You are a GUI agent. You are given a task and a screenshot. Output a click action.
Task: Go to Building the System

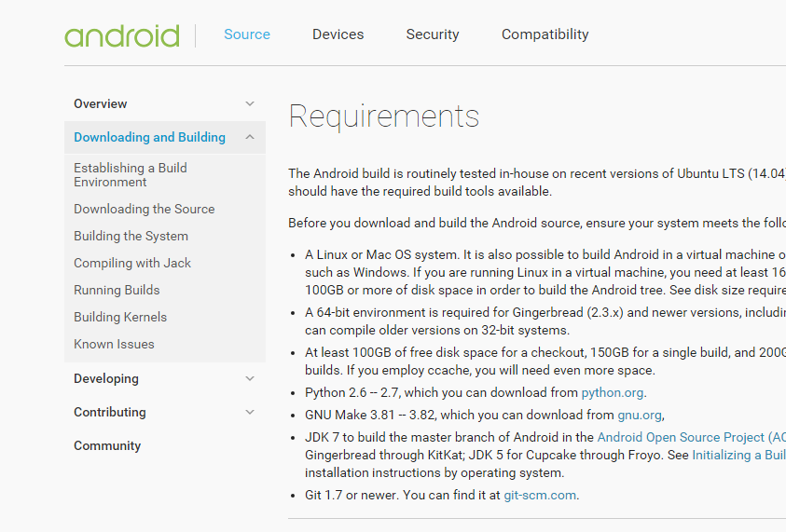click(131, 236)
